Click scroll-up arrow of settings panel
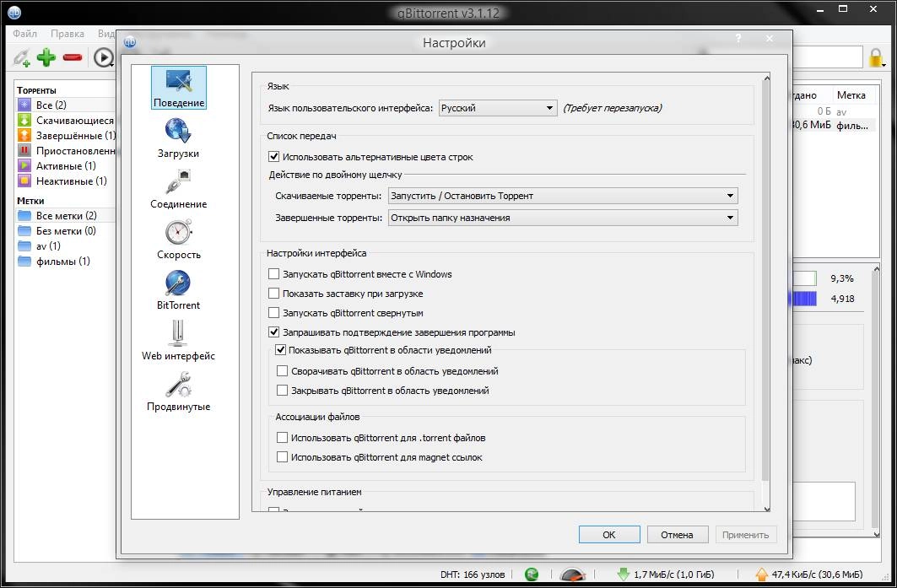Image resolution: width=897 pixels, height=588 pixels. (766, 78)
